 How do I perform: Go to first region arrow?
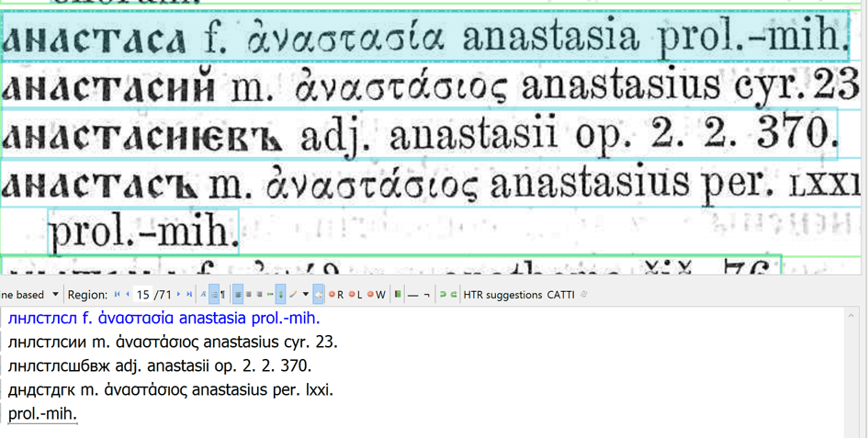(x=117, y=295)
